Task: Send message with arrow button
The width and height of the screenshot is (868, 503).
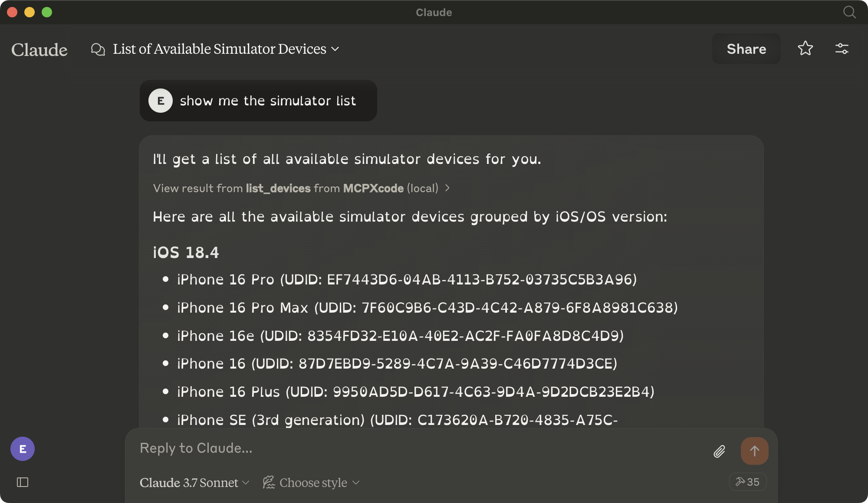Action: [754, 451]
